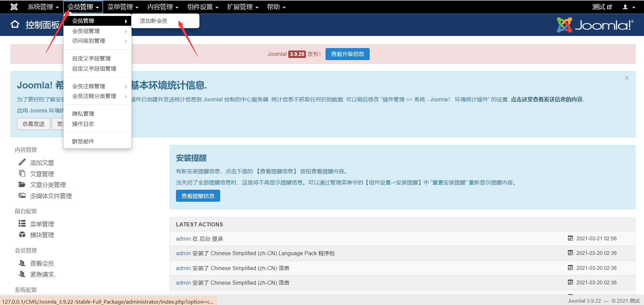
Task: Select the pencil icon beside 添加文章
Action: (22, 162)
